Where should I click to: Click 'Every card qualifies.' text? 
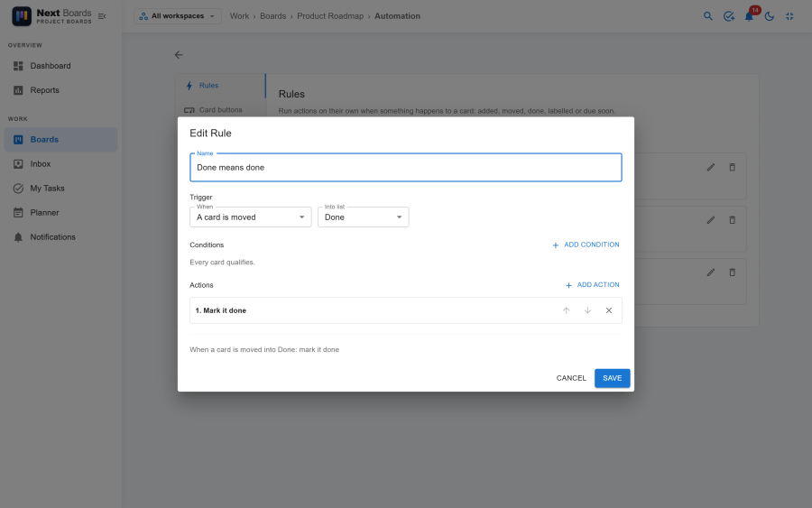click(x=222, y=263)
